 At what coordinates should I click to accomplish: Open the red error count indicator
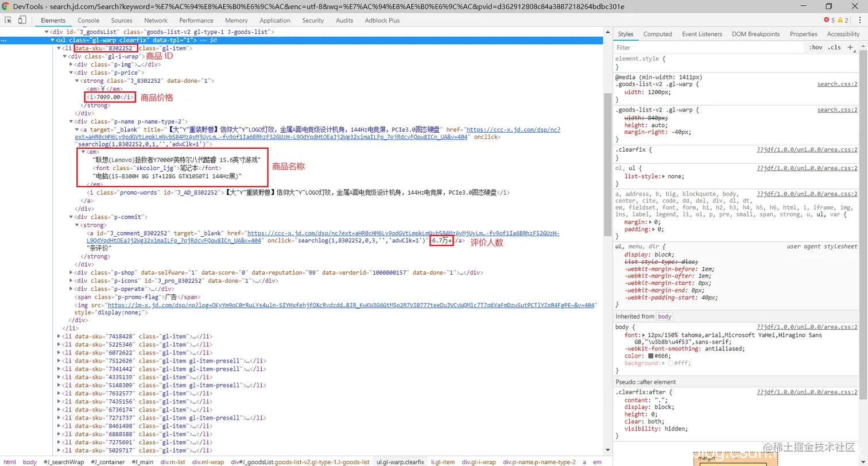(x=829, y=20)
